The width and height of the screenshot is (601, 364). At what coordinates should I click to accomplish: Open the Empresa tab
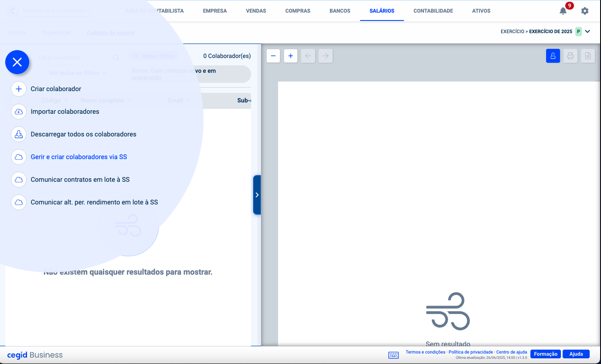215,11
